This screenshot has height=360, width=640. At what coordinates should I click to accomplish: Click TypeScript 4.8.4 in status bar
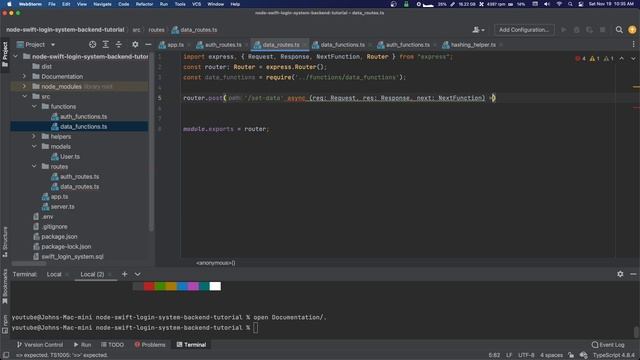614,355
